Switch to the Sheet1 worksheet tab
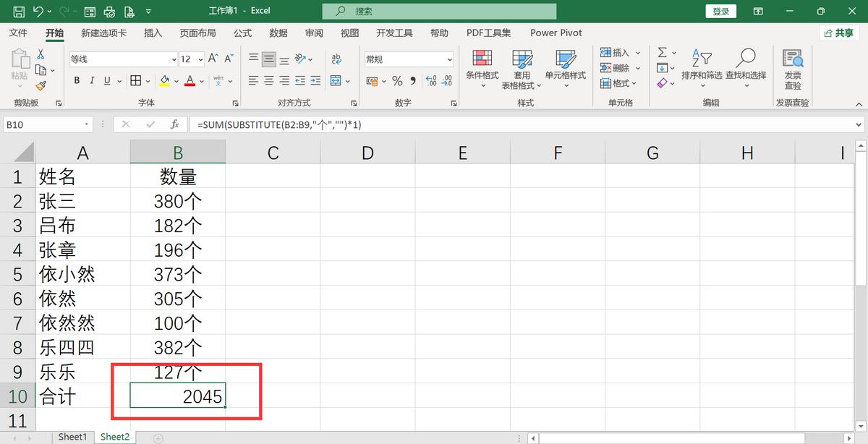The height and width of the screenshot is (444, 868). point(72,436)
